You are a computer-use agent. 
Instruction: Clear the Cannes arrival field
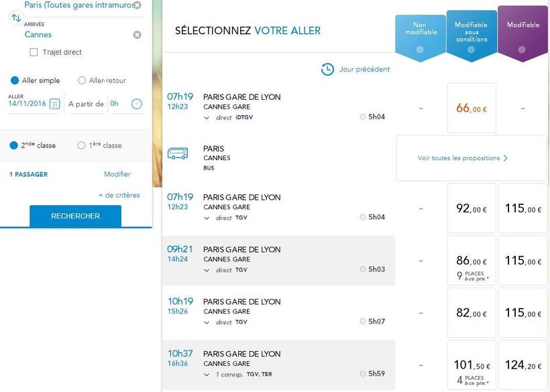137,35
